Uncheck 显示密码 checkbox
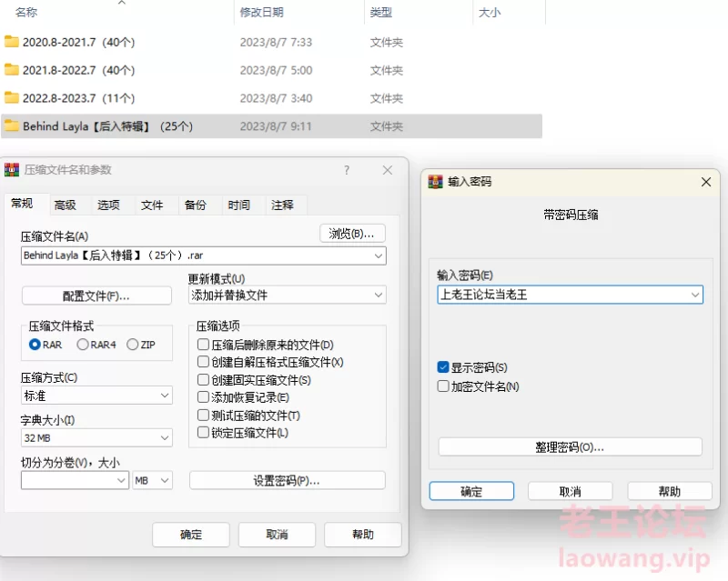728x581 pixels. point(443,367)
